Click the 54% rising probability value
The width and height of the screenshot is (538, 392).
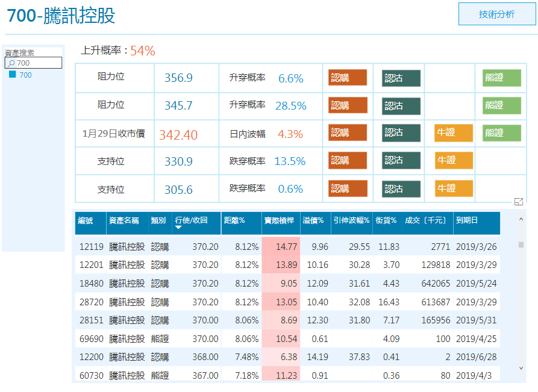(143, 51)
